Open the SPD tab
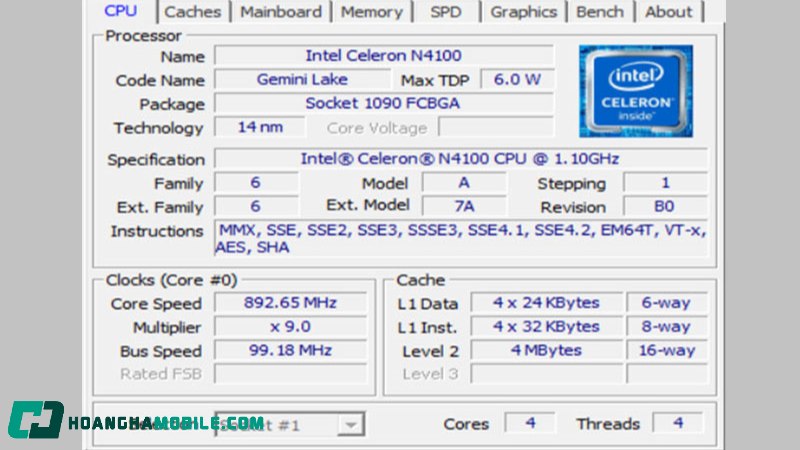Image resolution: width=800 pixels, height=450 pixels. pos(445,11)
